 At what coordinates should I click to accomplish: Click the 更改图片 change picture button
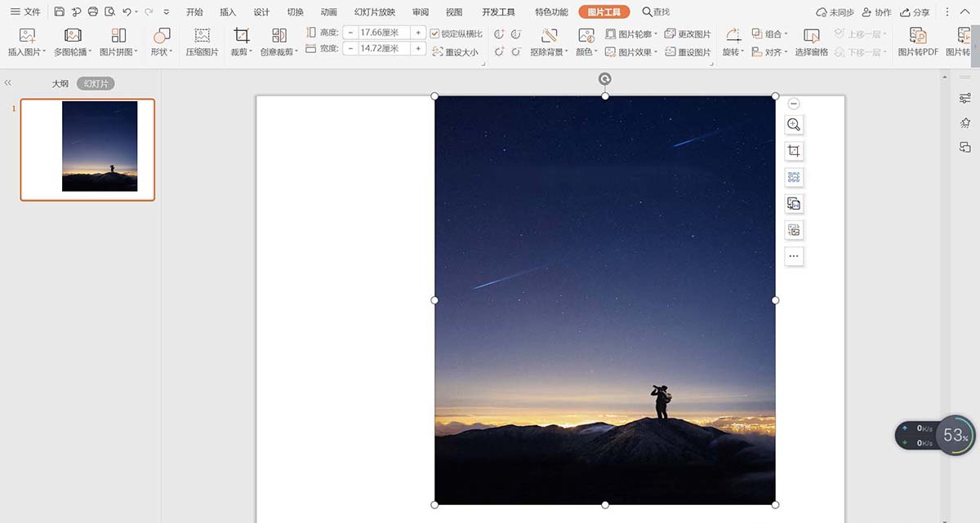tap(688, 34)
